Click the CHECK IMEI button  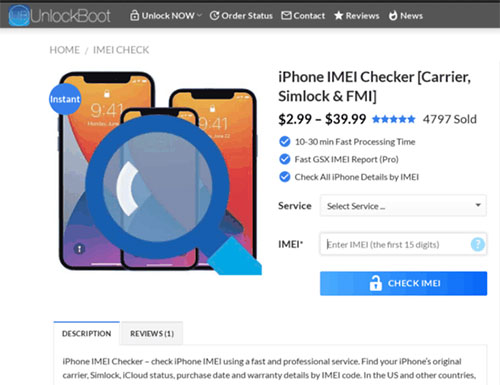[403, 283]
